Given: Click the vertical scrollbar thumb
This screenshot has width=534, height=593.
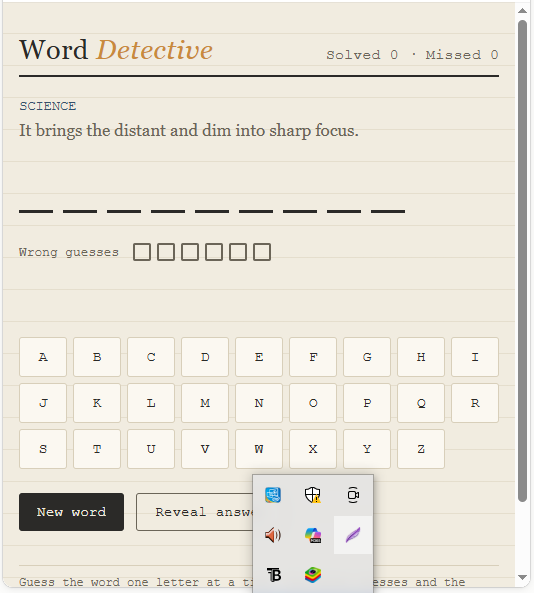Looking at the screenshot, I should (x=522, y=261).
